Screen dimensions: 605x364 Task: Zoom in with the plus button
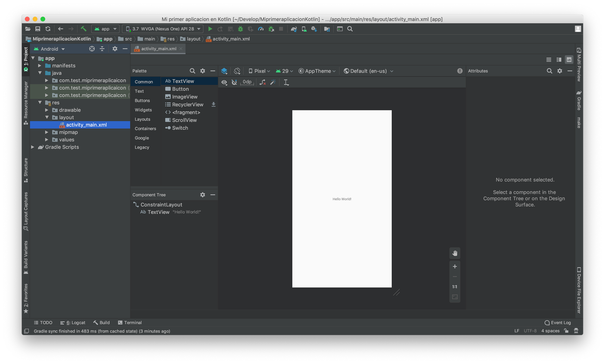[455, 267]
